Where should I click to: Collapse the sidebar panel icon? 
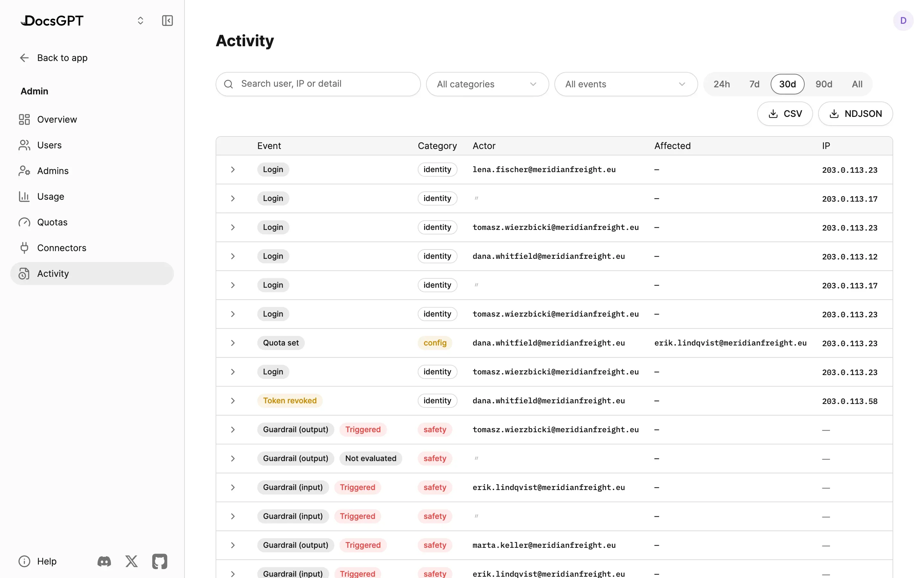[167, 21]
